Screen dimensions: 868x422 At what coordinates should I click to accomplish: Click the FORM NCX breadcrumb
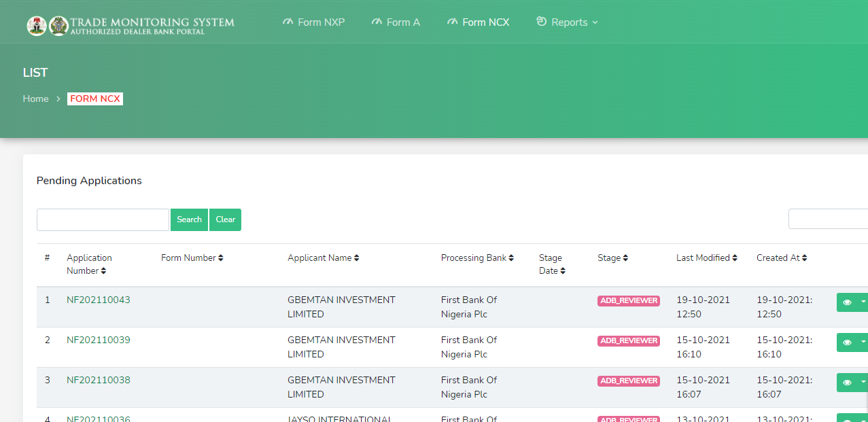95,99
